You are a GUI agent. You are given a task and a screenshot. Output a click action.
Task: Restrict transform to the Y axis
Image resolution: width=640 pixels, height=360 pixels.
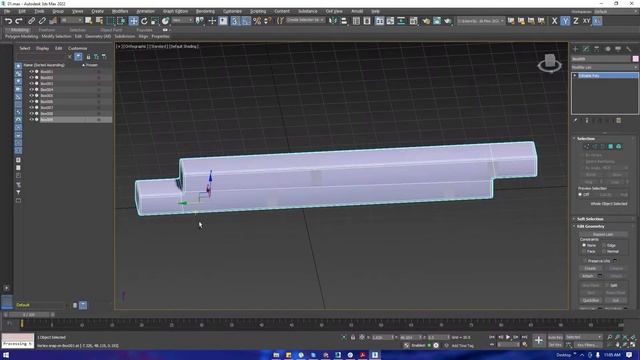[x=565, y=21]
